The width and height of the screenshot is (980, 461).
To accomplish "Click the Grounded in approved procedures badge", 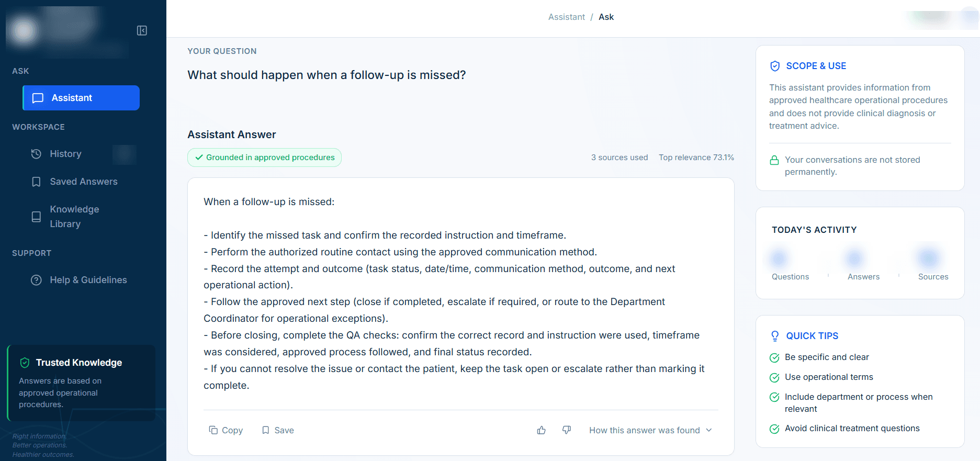I will (x=264, y=158).
